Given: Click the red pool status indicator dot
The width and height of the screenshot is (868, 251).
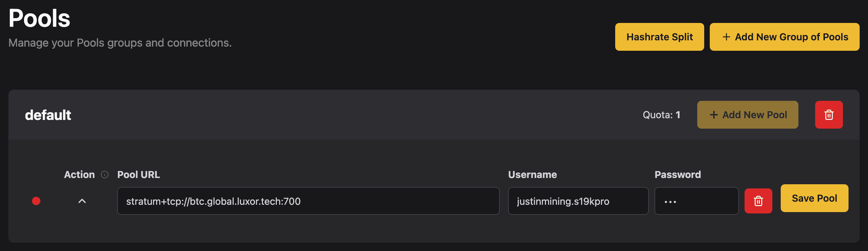Looking at the screenshot, I should tap(36, 201).
